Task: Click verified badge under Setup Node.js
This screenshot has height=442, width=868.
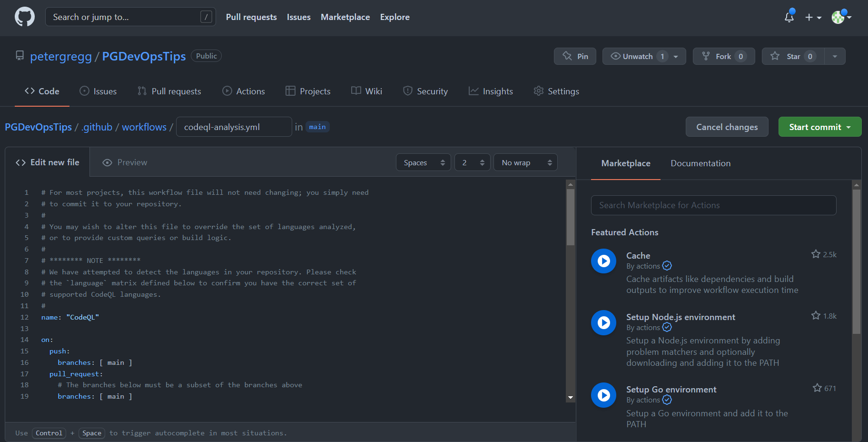Action: (x=667, y=327)
